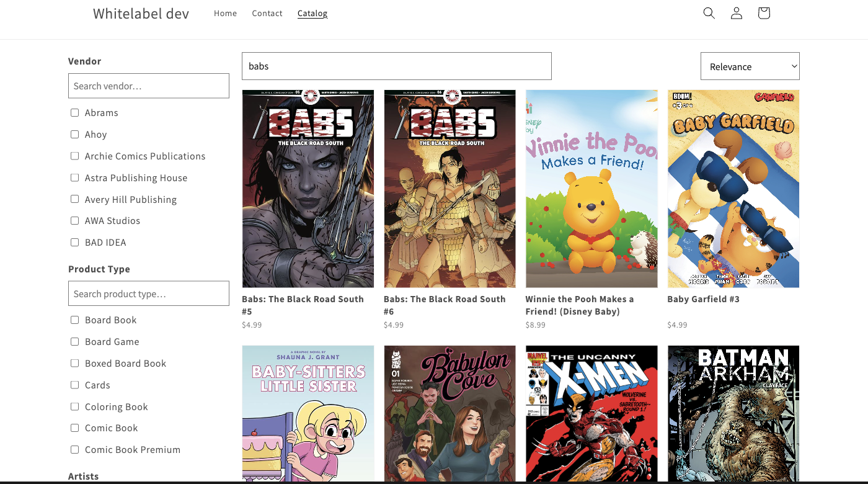Toggle AWA Studios vendor filter
868x484 pixels.
click(74, 221)
